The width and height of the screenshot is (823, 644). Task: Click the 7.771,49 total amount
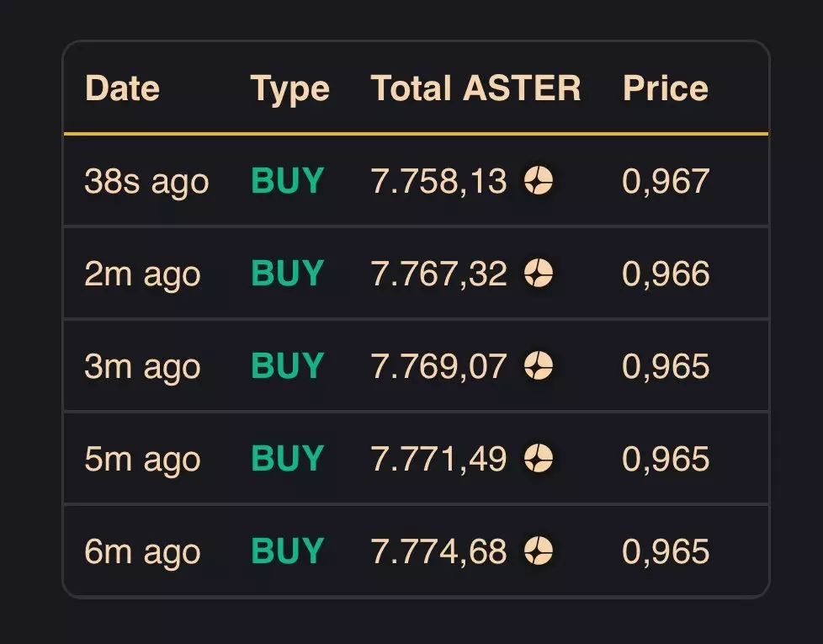(x=438, y=459)
